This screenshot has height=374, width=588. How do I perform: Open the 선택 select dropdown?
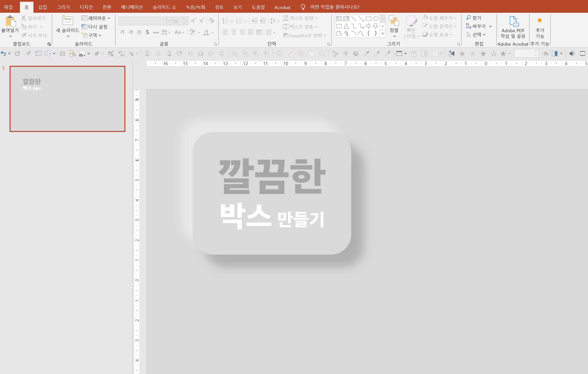click(x=476, y=35)
